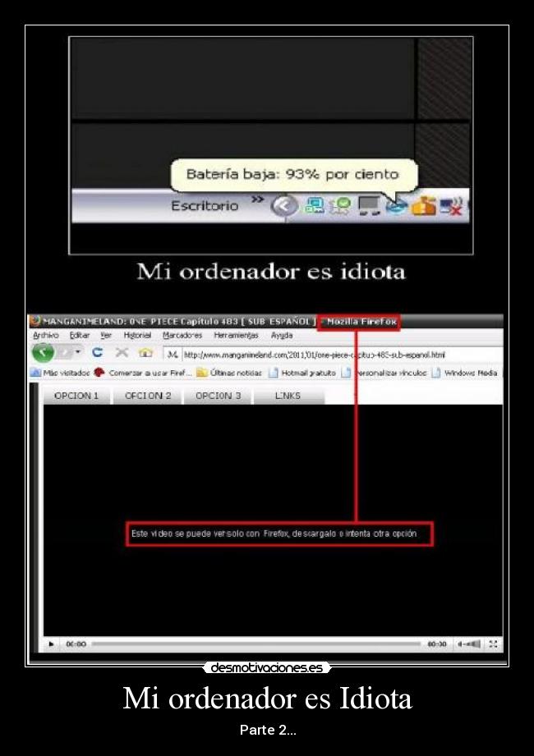This screenshot has width=534, height=756.
Task: Click the Firefox back arrow button
Action: tap(43, 352)
